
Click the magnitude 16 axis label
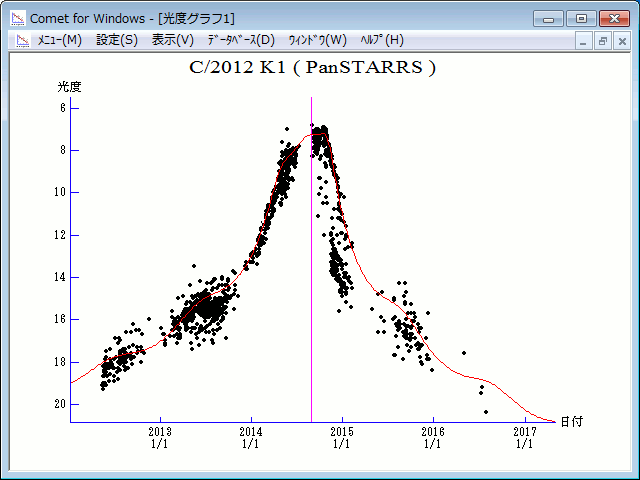click(60, 319)
